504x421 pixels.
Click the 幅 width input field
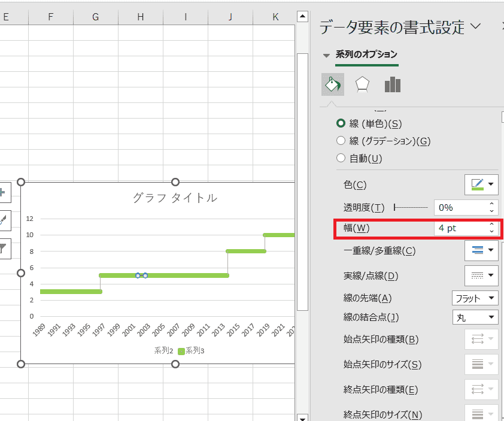[x=460, y=228]
